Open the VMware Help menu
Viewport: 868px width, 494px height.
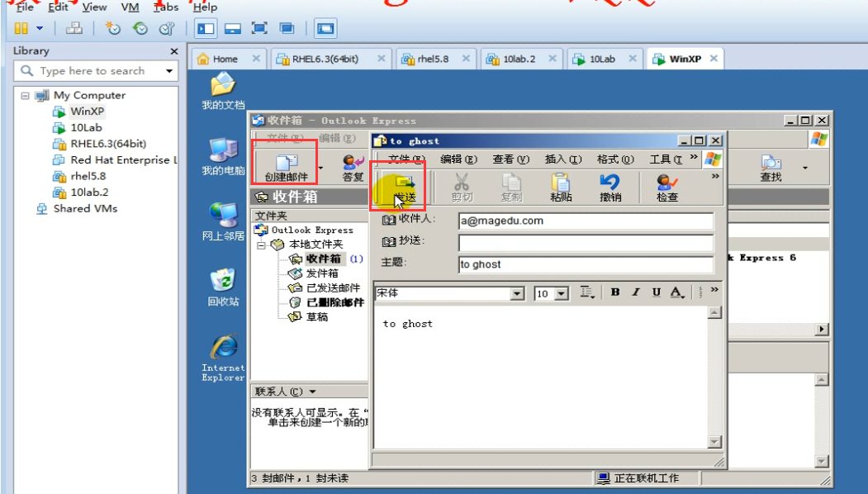(x=205, y=7)
